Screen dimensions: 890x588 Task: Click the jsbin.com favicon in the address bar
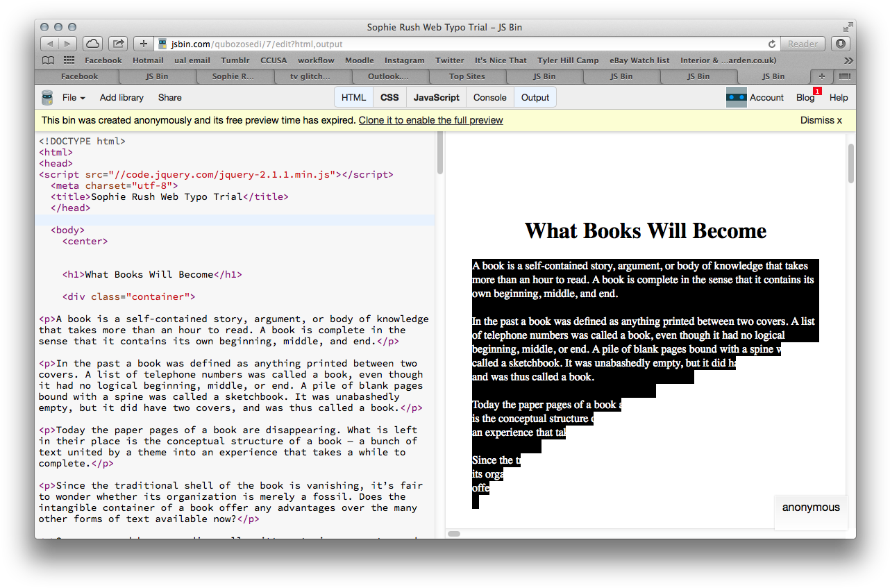(163, 44)
